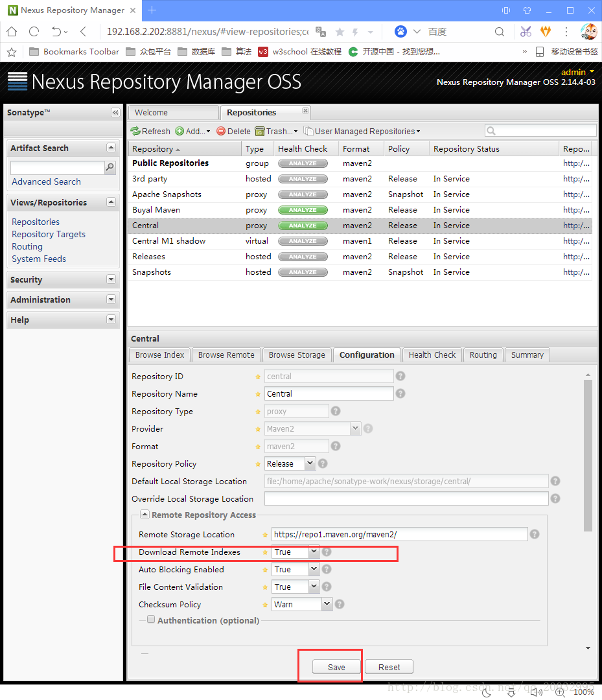
Task: Bookmark page with star icon in address bar
Action: point(340,32)
